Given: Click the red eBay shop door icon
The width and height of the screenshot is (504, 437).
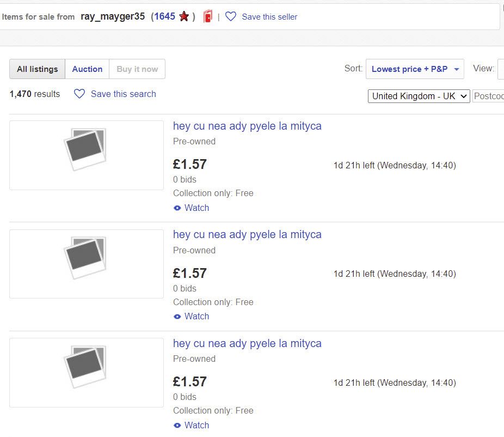Looking at the screenshot, I should point(208,16).
